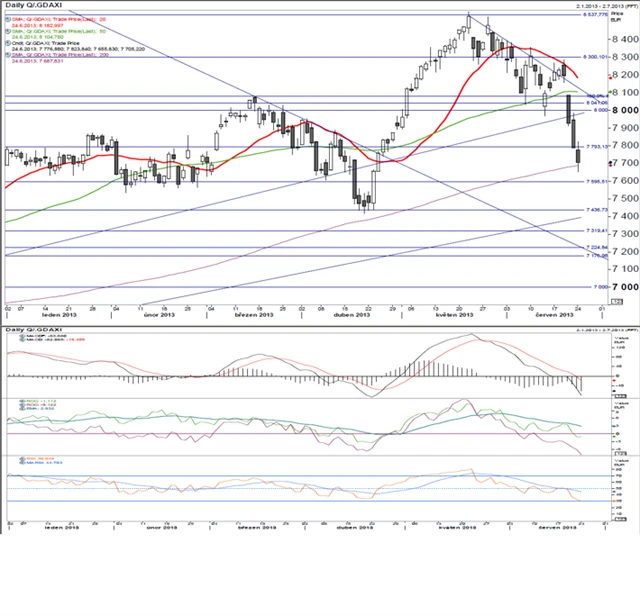Screen dimensions: 640x615
Task: Click the price axis value 7 900
Action: (x=625, y=128)
